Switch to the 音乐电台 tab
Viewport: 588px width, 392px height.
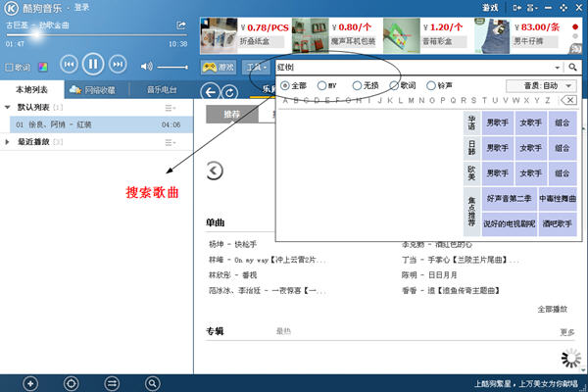point(159,90)
